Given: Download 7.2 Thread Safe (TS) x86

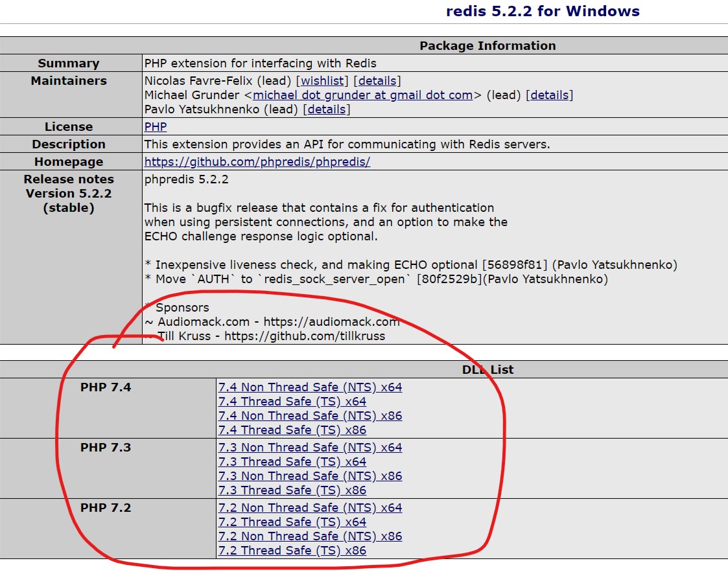Looking at the screenshot, I should pos(292,551).
